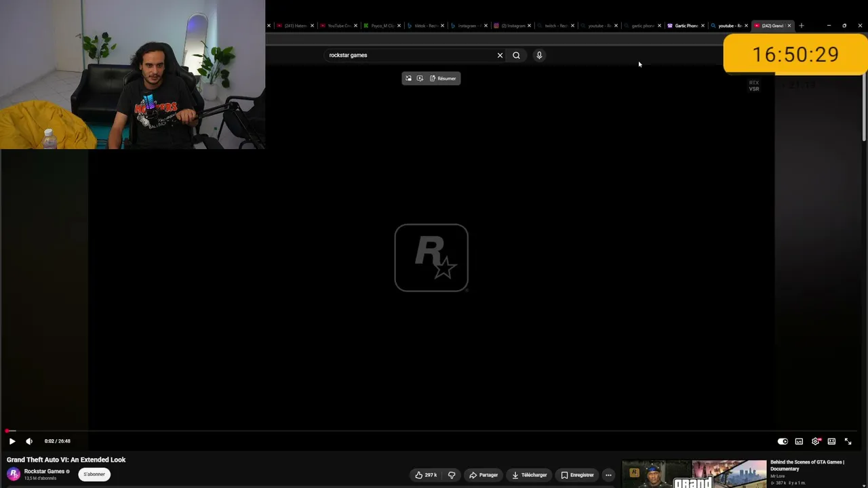
Task: Switch to theater mode view
Action: click(831, 441)
